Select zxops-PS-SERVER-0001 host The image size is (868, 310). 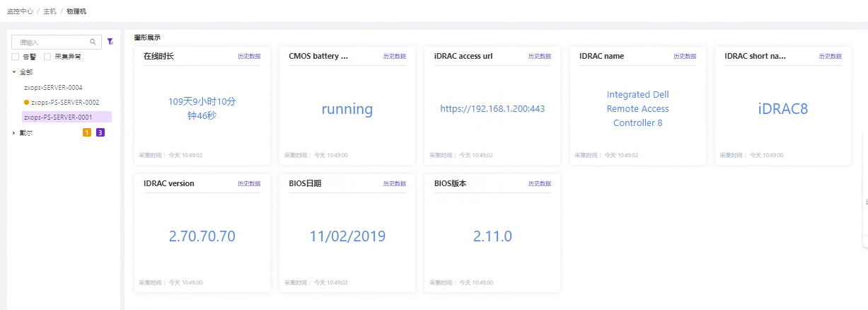click(58, 117)
